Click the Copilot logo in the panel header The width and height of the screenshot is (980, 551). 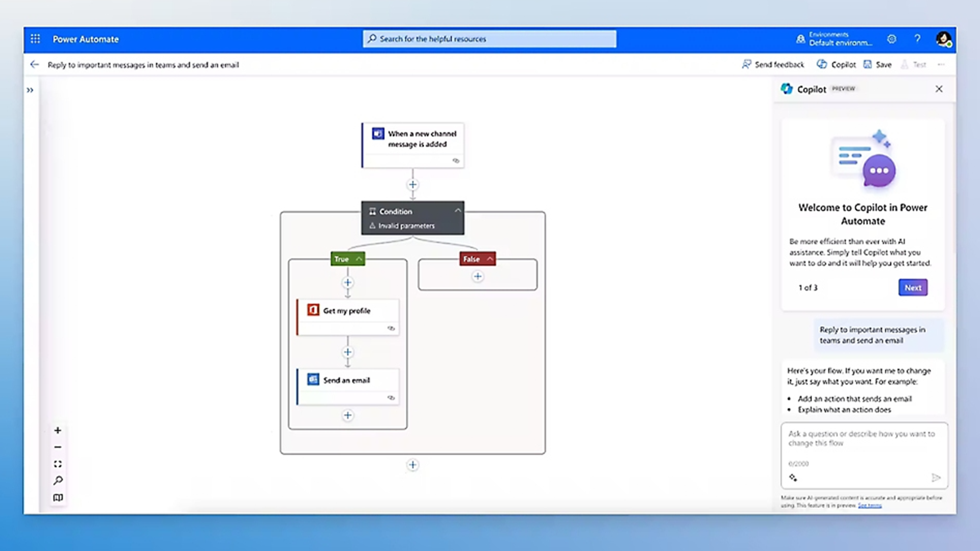[787, 89]
